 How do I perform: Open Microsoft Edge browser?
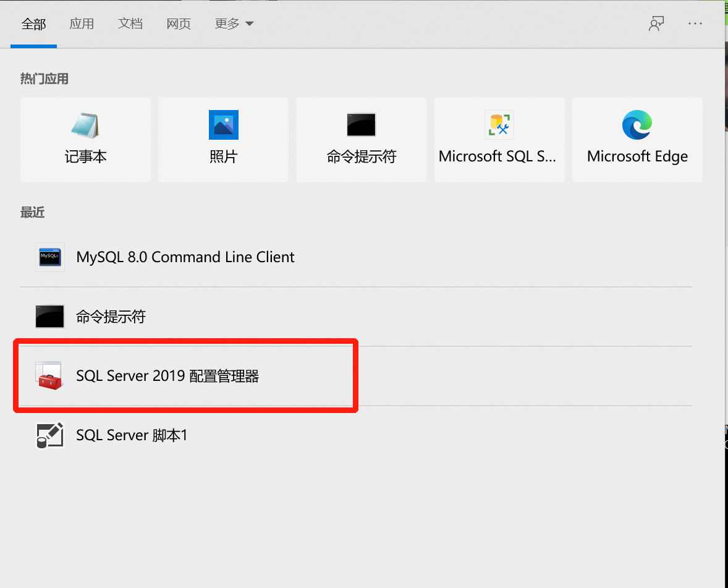coord(637,139)
